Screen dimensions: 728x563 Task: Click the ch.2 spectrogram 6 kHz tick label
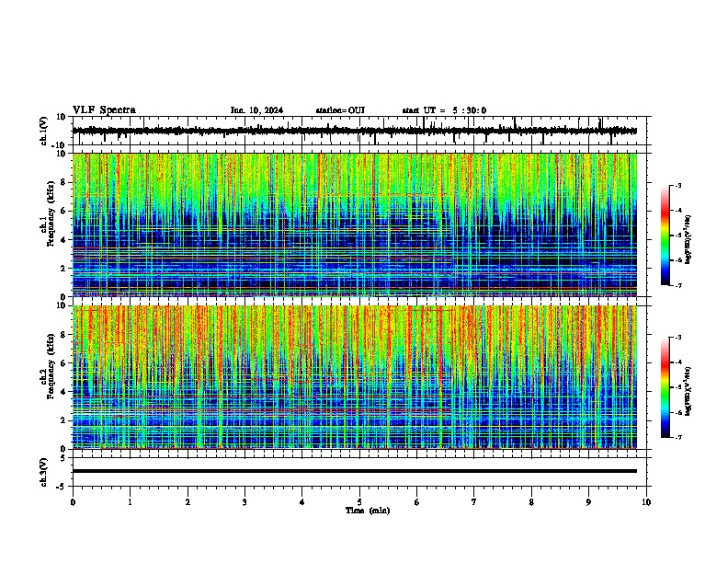coord(64,363)
